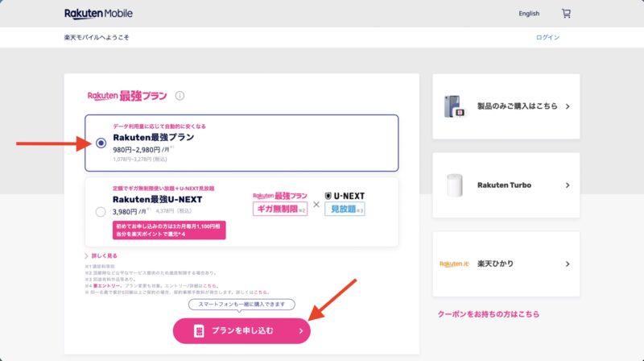
Task: Click the Rakuten Turbo router icon
Action: (x=456, y=185)
